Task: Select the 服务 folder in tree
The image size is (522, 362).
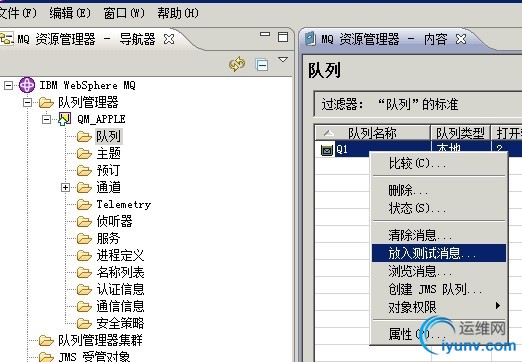Action: [x=108, y=238]
